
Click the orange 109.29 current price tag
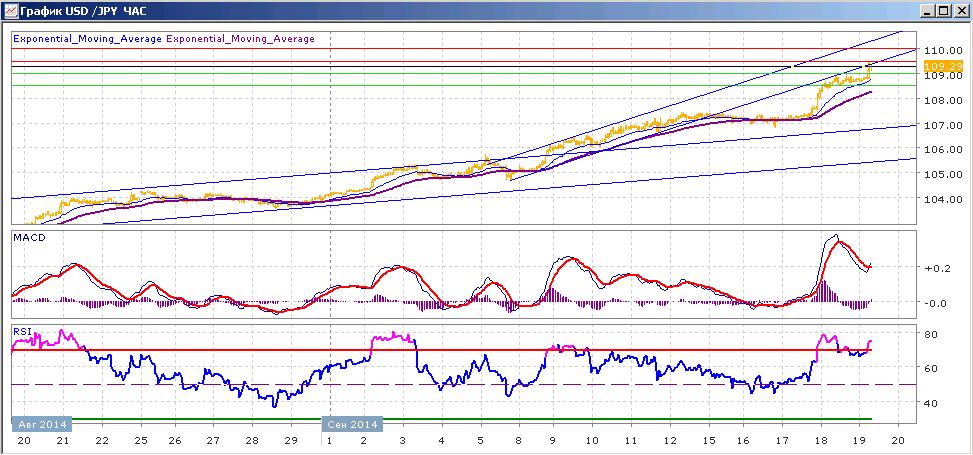click(x=933, y=66)
